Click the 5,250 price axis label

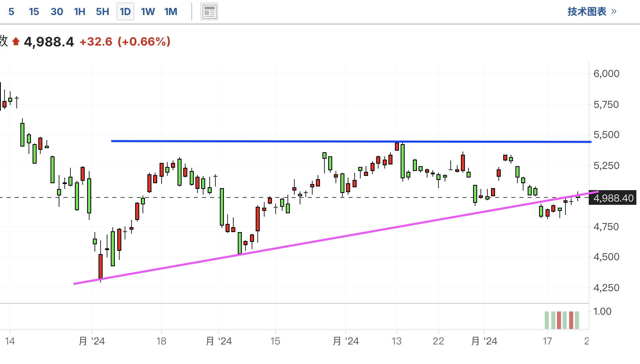(x=606, y=166)
